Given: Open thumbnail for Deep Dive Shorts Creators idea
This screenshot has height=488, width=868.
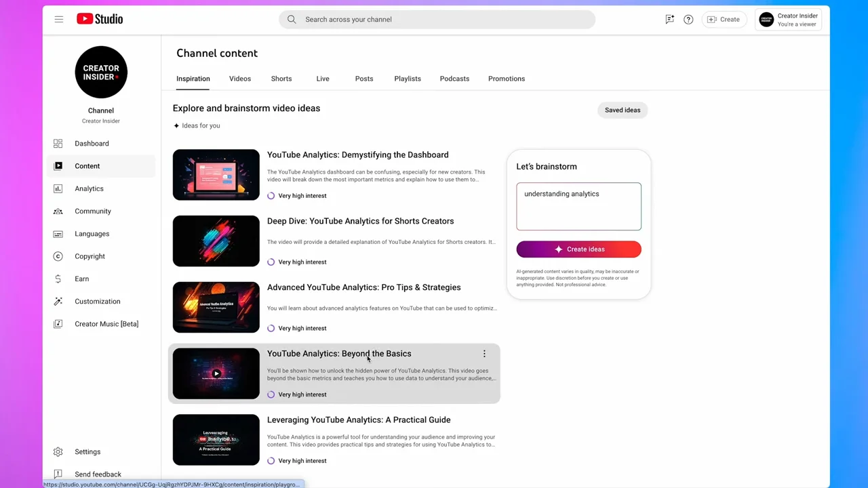Looking at the screenshot, I should pos(216,241).
